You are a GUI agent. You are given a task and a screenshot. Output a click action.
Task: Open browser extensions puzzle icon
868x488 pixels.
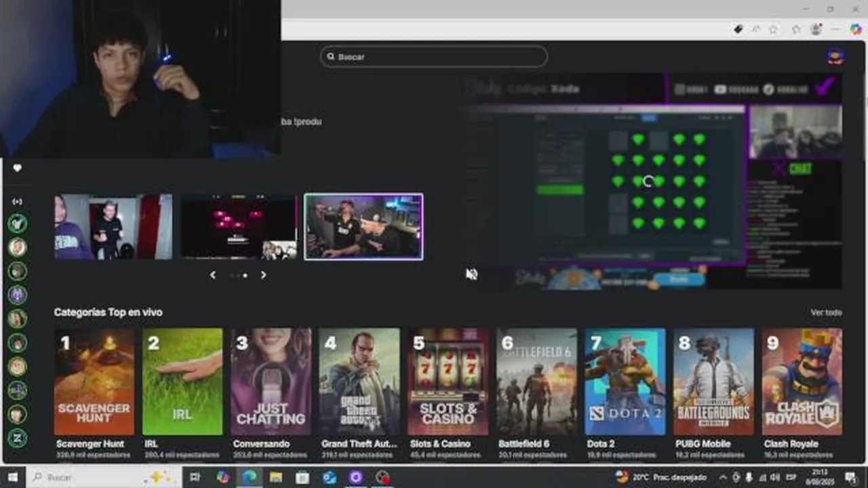797,29
